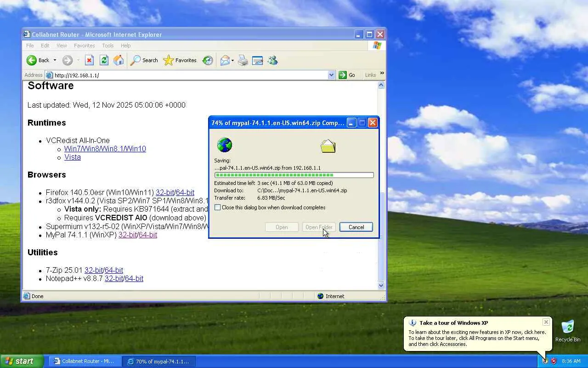Image resolution: width=588 pixels, height=368 pixels.
Task: Click the Edit page toolbar icon
Action: click(x=258, y=60)
